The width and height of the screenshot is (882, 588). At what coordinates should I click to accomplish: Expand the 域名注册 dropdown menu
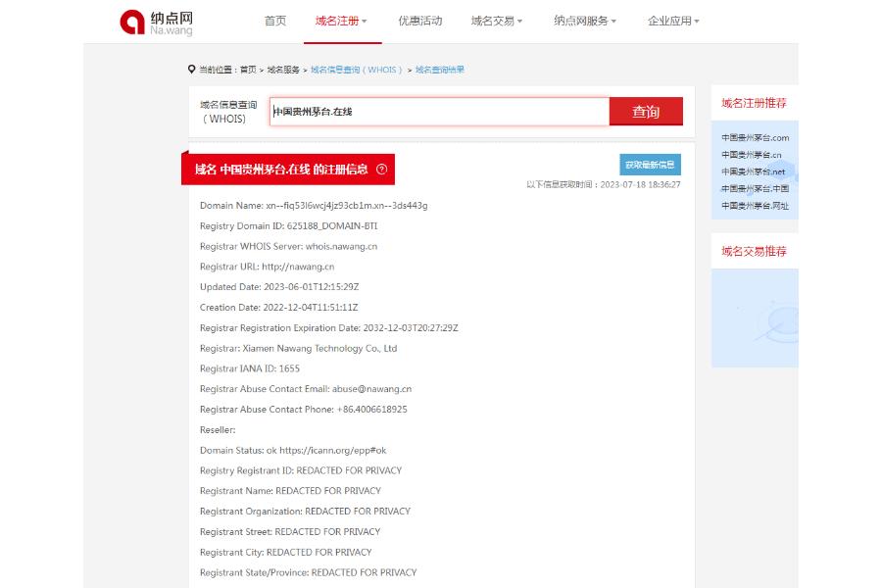coord(341,21)
